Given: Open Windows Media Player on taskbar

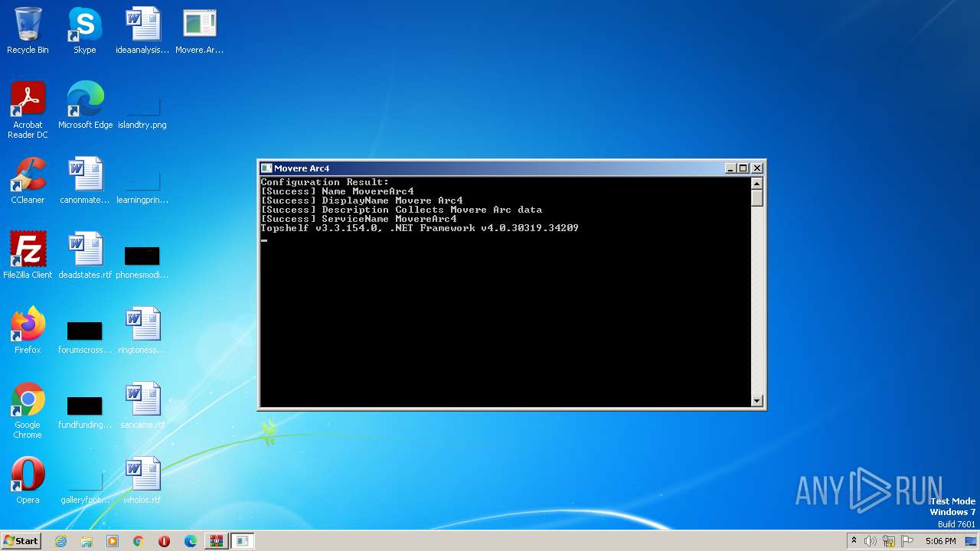Looking at the screenshot, I should (113, 541).
